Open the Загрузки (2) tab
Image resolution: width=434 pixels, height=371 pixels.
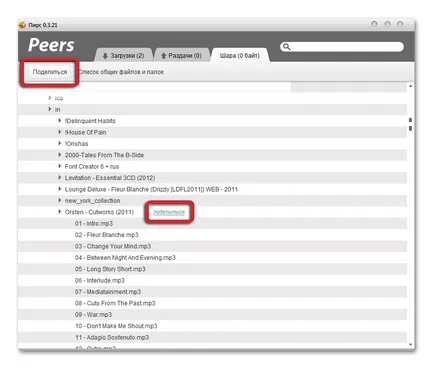coord(123,55)
